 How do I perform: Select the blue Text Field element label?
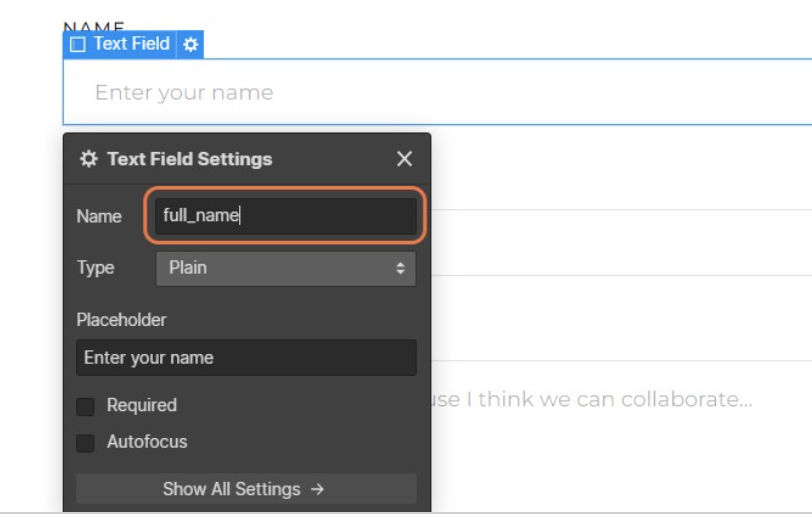point(131,45)
